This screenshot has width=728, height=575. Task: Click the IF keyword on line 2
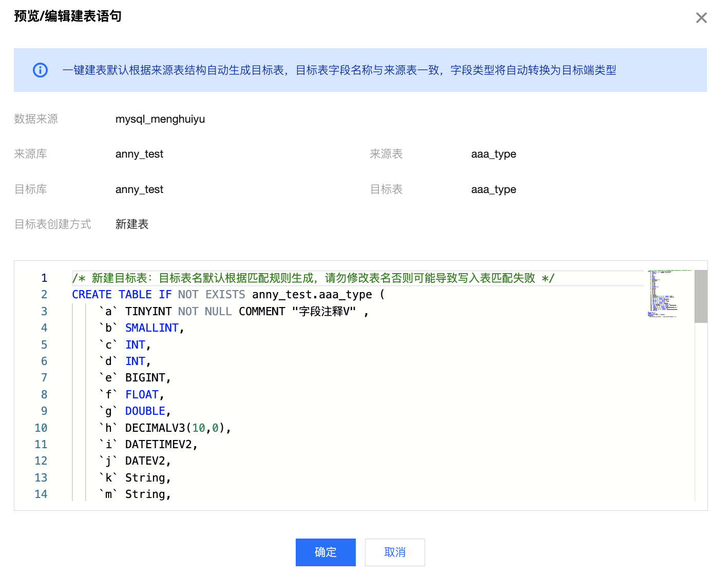[165, 295]
